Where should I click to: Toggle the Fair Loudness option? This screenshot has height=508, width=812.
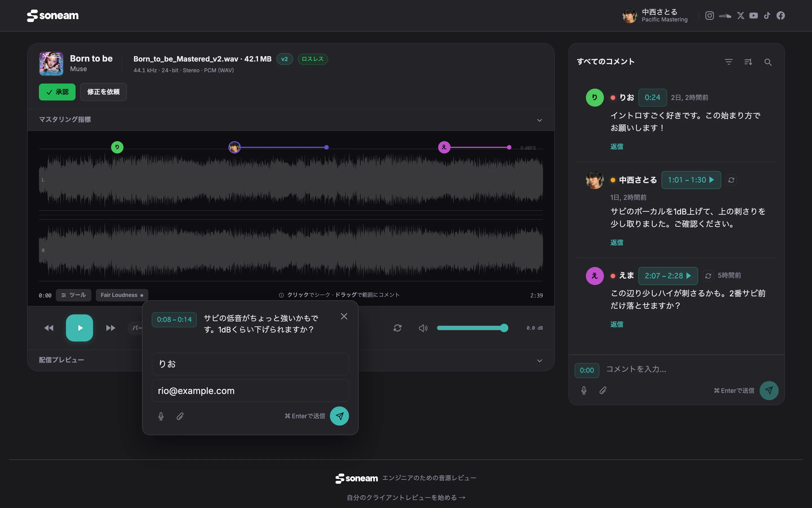click(x=122, y=295)
